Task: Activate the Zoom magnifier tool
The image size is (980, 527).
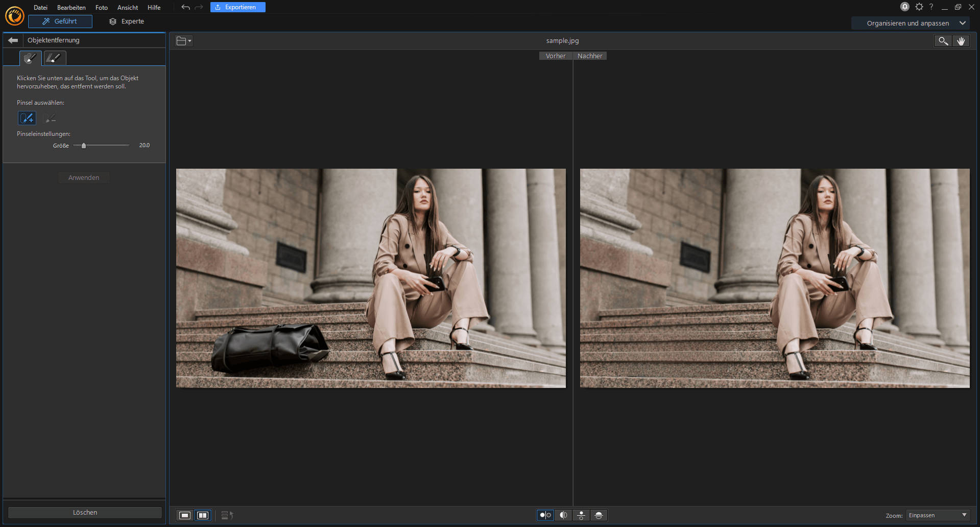Action: [x=942, y=41]
